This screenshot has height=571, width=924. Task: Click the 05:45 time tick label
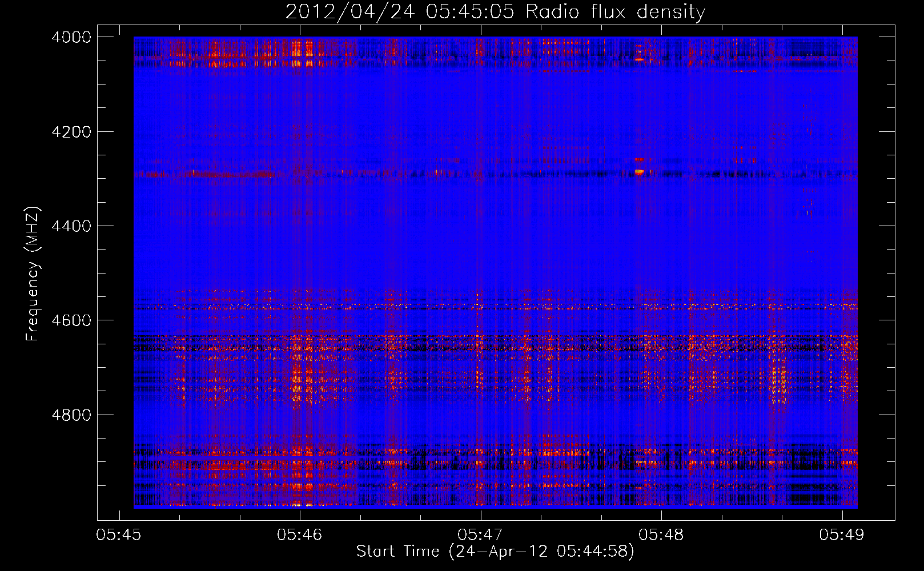pyautogui.click(x=119, y=534)
